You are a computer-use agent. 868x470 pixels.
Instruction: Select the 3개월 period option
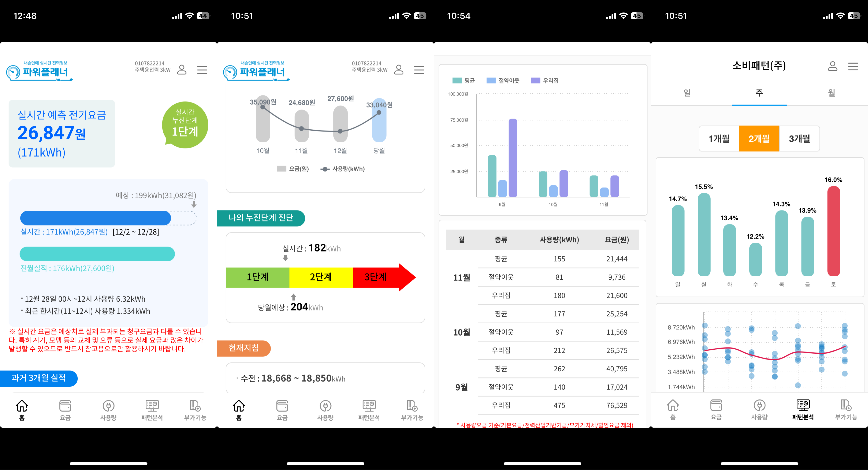(x=799, y=138)
